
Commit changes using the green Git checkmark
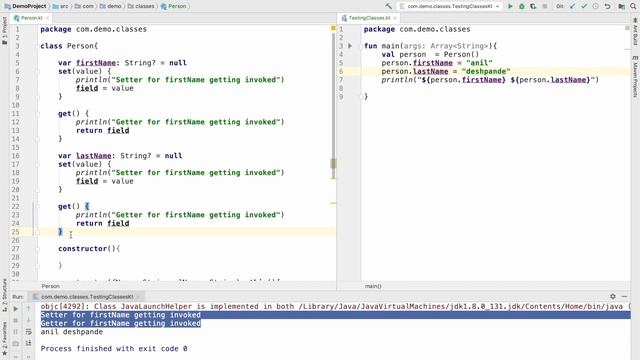pos(584,6)
